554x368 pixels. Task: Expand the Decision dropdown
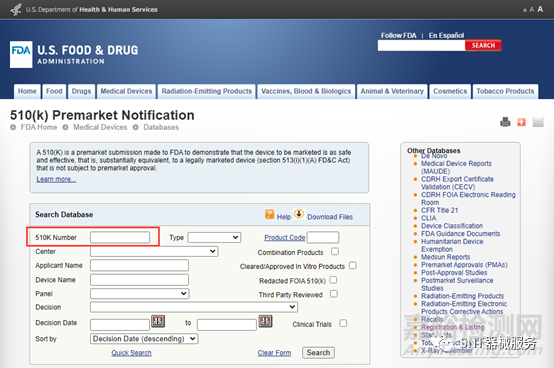tap(194, 307)
